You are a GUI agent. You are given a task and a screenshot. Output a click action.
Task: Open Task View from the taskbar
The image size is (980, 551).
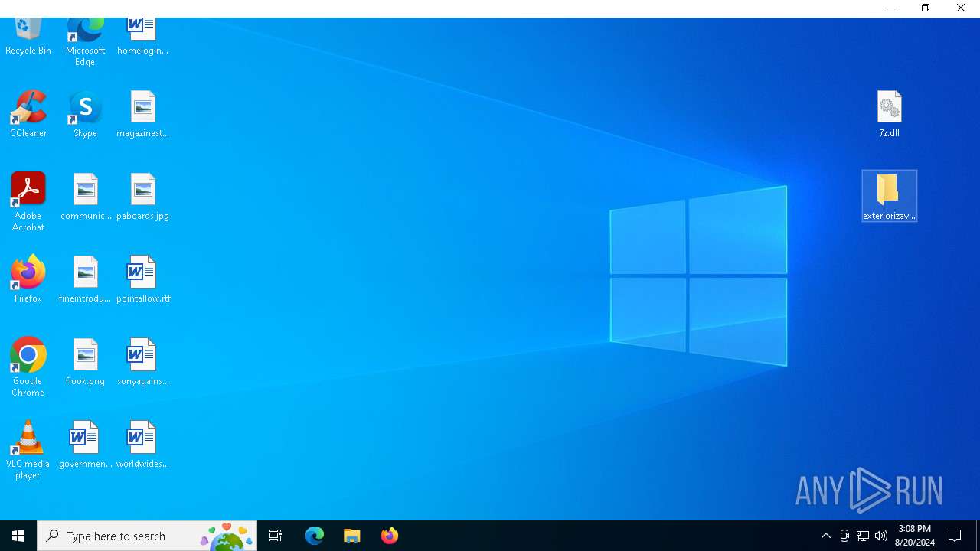[276, 536]
